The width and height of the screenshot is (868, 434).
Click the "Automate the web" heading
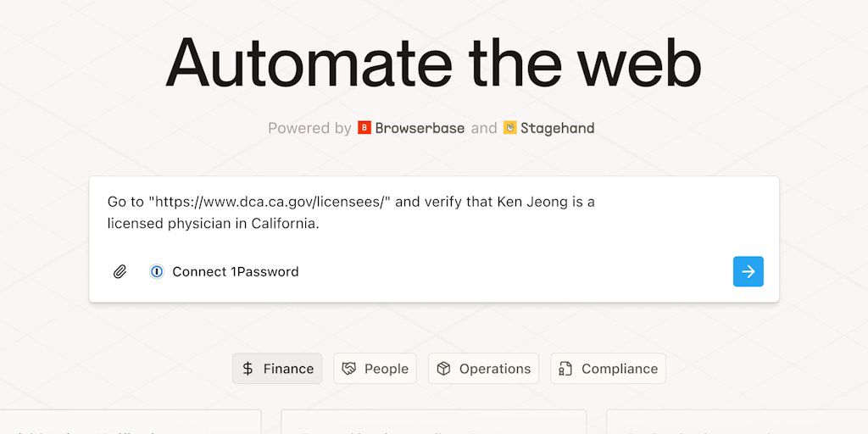[x=433, y=63]
